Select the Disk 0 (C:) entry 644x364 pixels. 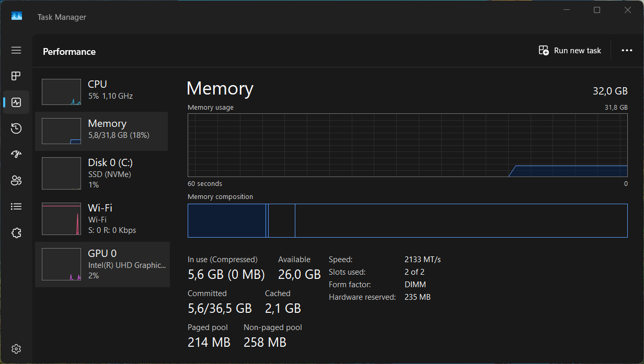(101, 173)
